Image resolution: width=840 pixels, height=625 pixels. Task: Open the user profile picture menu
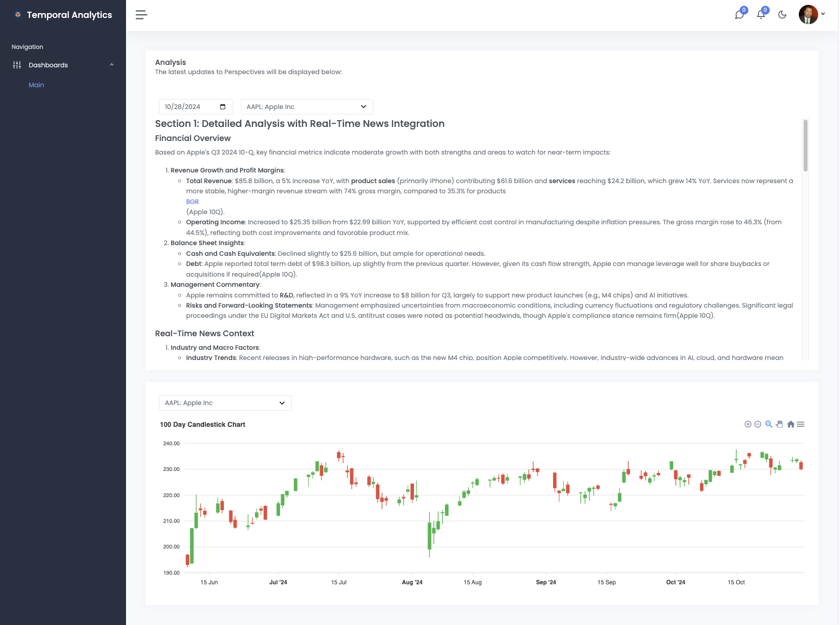[808, 14]
